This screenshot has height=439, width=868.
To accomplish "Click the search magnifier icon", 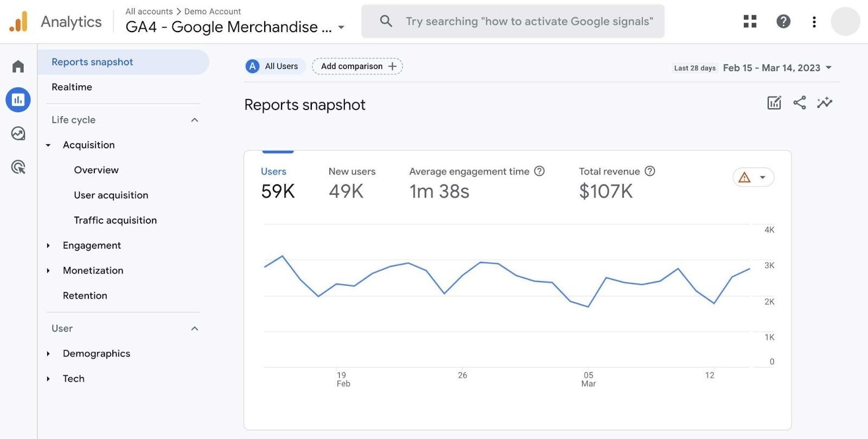I will click(x=386, y=21).
